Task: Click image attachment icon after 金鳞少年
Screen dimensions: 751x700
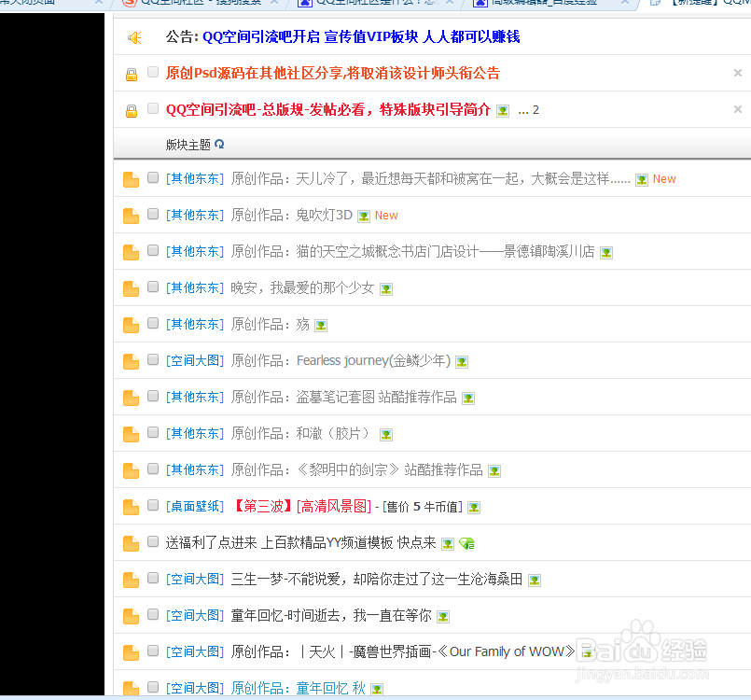Action: click(462, 362)
